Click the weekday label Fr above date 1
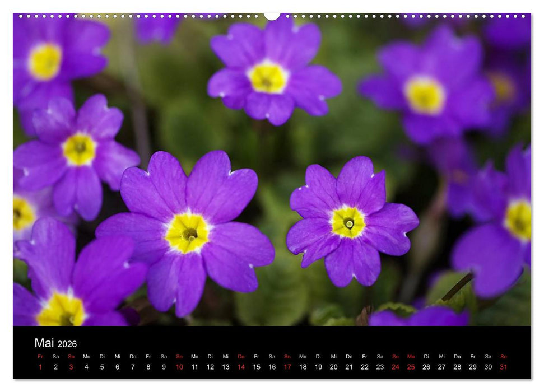This screenshot has height=392, width=544. pos(40,356)
